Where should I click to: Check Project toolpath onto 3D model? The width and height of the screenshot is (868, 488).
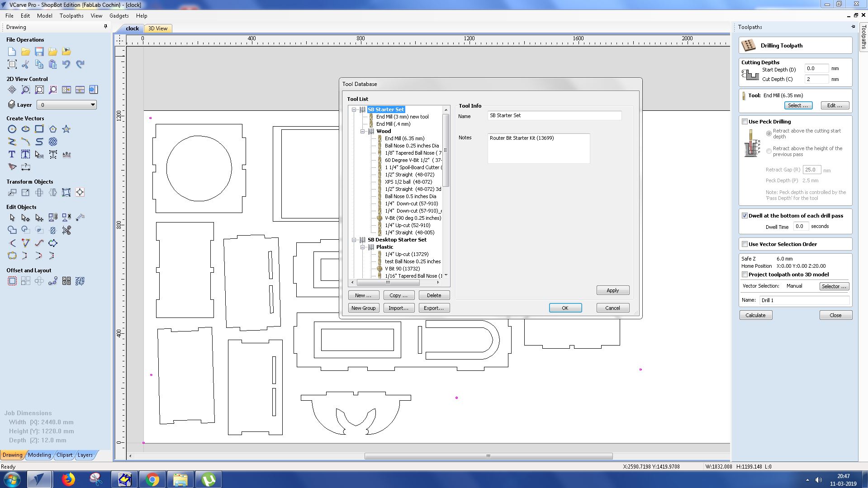coord(745,275)
